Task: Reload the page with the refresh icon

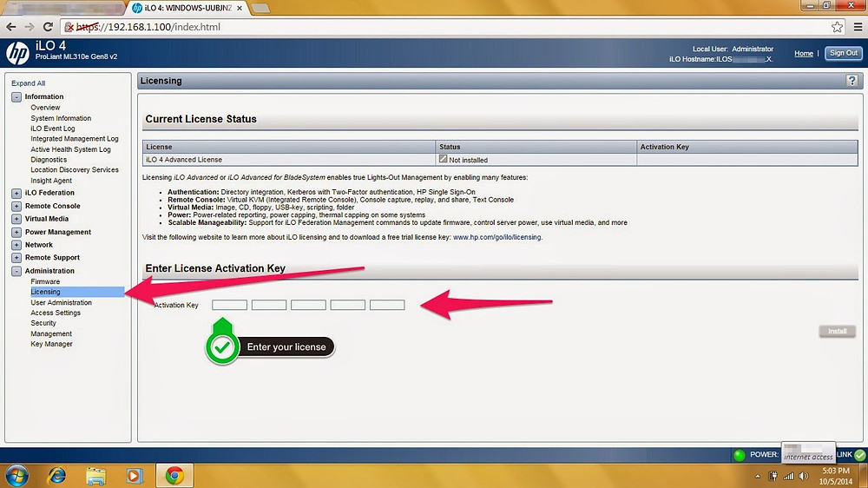Action: click(x=48, y=27)
